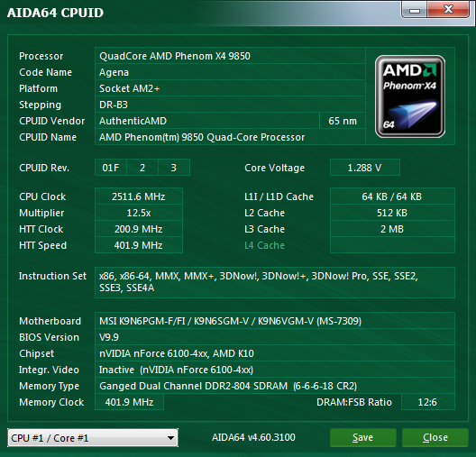Click the Ganged Dual Channel DDR2-804 value
476x457 pixels.
[275, 386]
